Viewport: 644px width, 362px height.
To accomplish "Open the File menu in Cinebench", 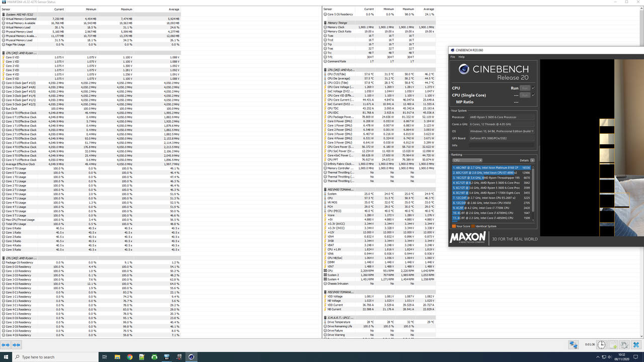I will pos(453,57).
